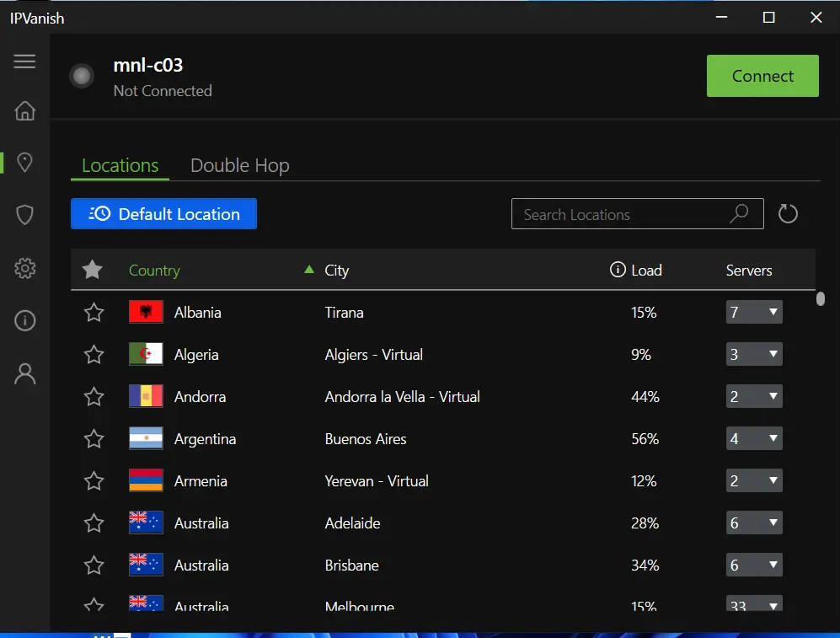Click the green Connect button
Image resolution: width=840 pixels, height=638 pixels.
762,76
